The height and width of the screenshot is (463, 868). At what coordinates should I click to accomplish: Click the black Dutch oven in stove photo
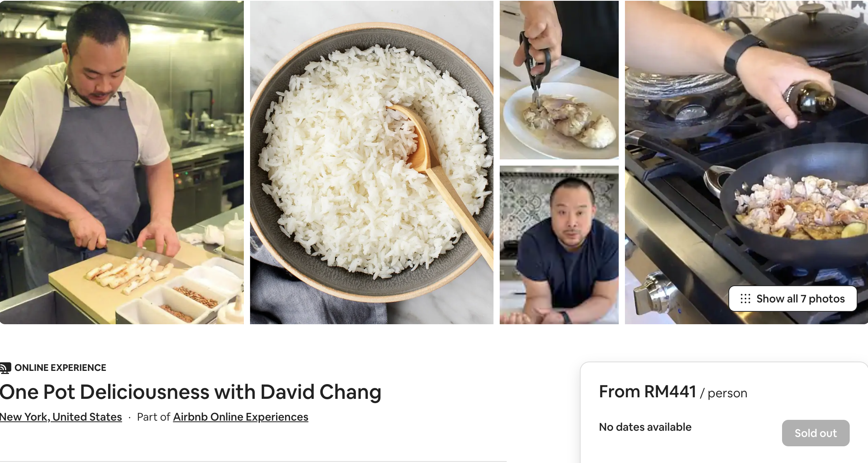809,43
